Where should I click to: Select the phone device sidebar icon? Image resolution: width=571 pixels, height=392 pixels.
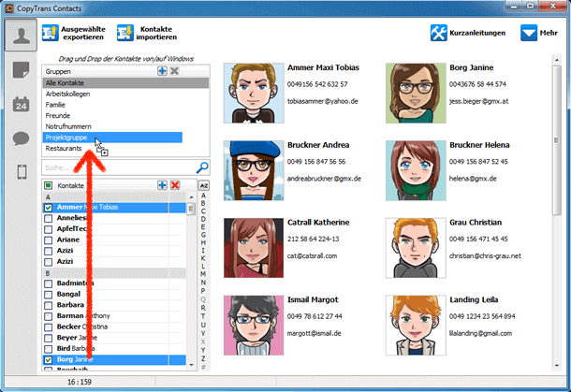tap(22, 172)
